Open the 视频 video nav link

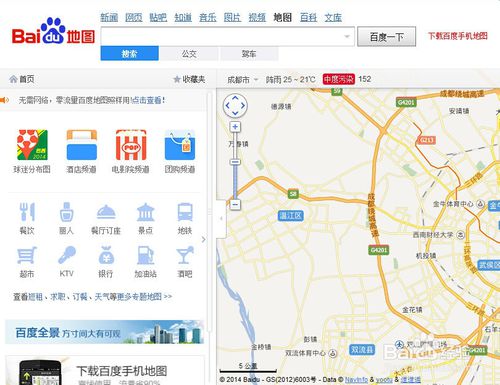pyautogui.click(x=257, y=17)
